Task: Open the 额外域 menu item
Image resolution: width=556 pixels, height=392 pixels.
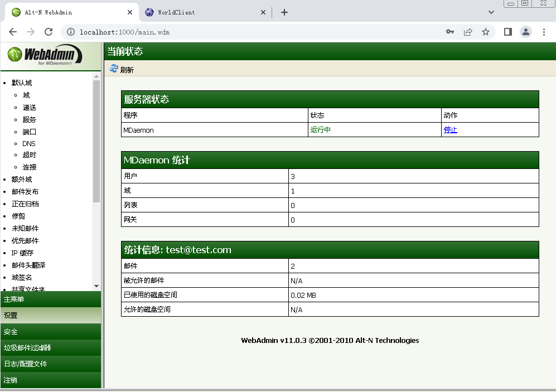Action: (22, 180)
